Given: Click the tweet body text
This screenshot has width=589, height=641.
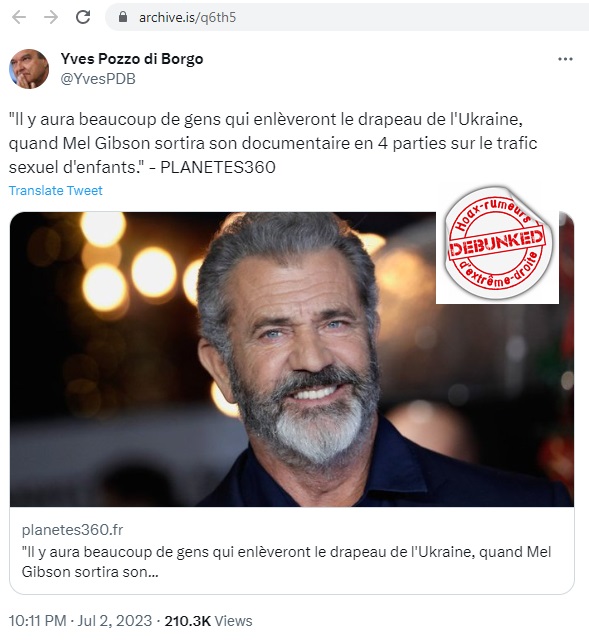Looking at the screenshot, I should [273, 143].
